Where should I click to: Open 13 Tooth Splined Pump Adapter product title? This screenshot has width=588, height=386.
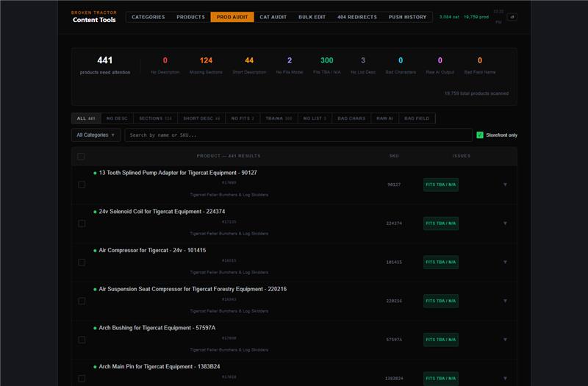click(x=178, y=173)
